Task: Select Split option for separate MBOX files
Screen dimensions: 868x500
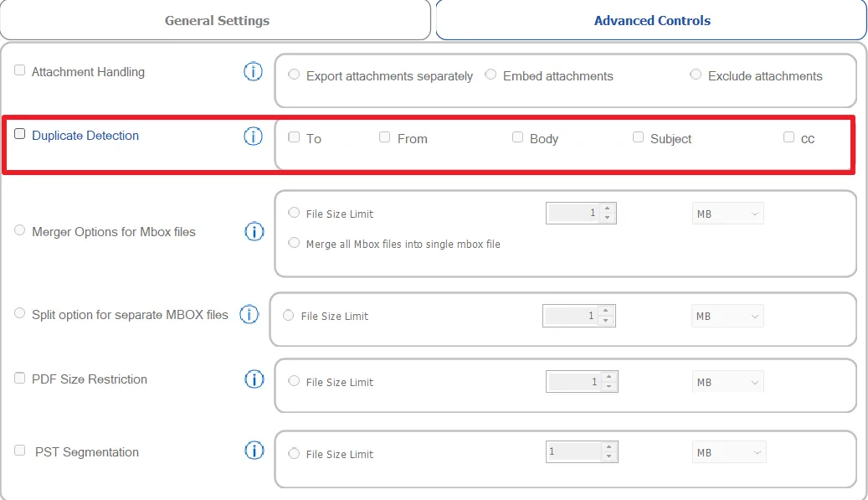Action: pyautogui.click(x=19, y=313)
